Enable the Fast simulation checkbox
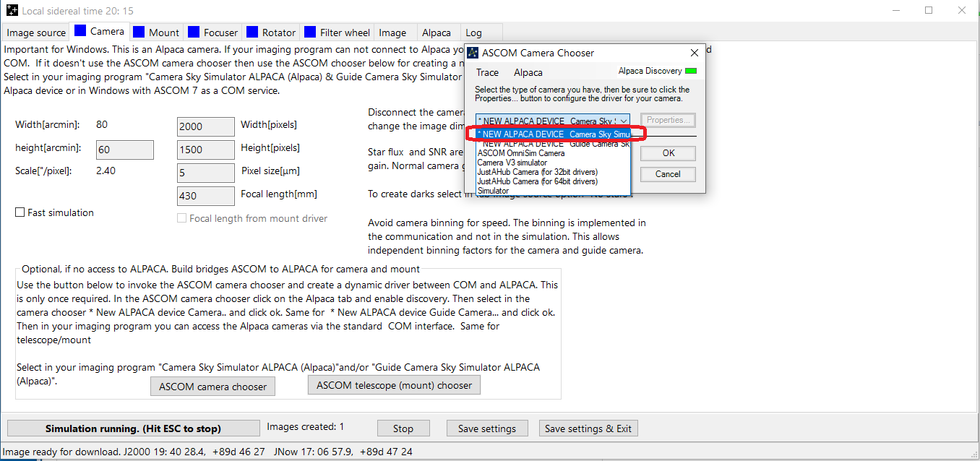 coord(20,212)
